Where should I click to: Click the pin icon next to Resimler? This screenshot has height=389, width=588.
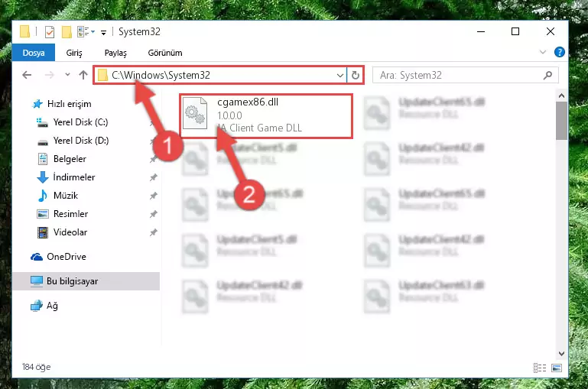tap(154, 214)
